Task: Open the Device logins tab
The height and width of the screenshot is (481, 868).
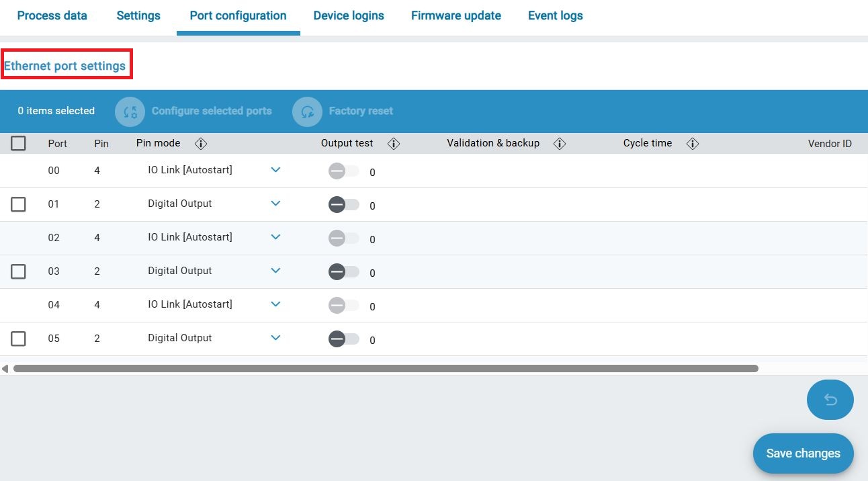Action: 349,15
